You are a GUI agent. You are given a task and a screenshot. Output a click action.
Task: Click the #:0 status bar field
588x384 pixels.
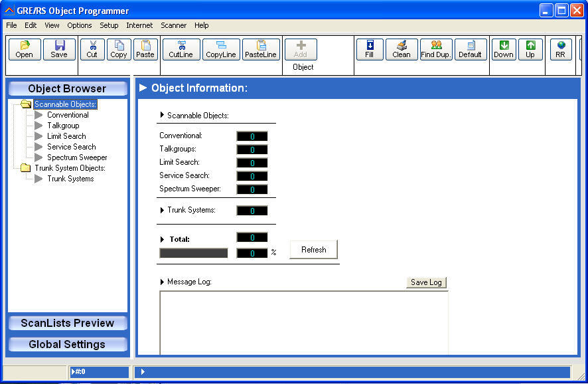[100, 371]
